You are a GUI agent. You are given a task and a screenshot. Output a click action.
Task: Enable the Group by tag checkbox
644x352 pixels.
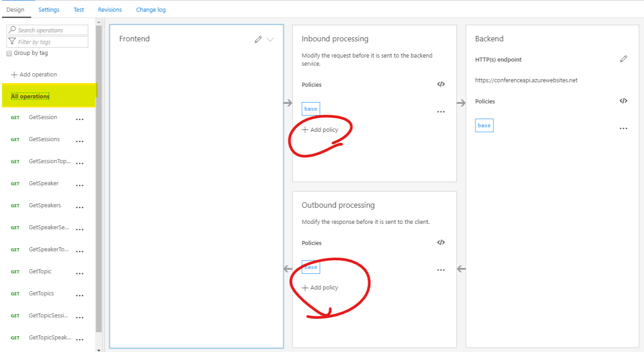(9, 53)
